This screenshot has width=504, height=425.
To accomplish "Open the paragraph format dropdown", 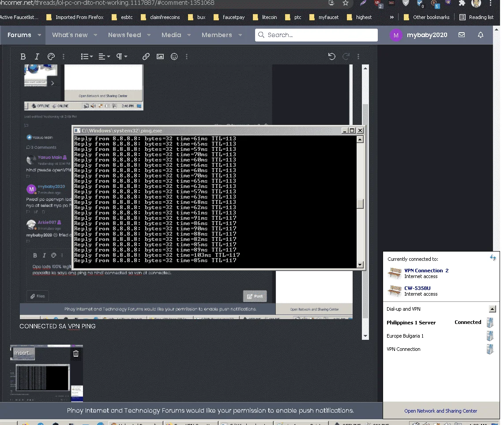I will pos(122,56).
